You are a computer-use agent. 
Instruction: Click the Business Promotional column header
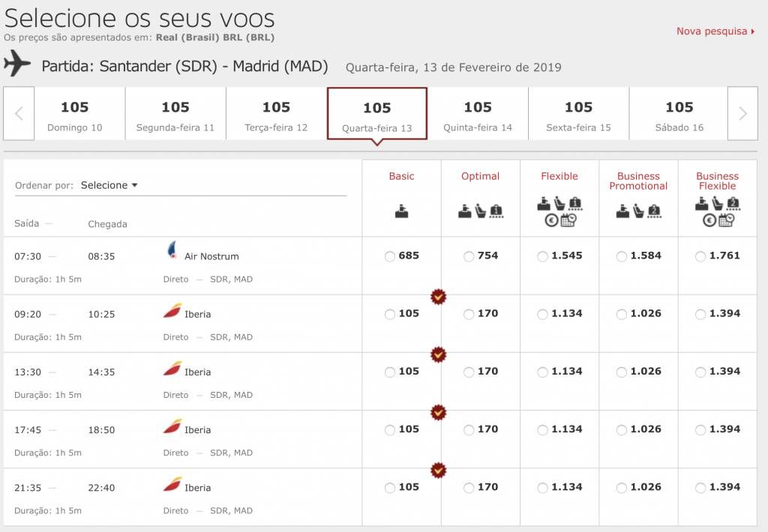click(638, 181)
